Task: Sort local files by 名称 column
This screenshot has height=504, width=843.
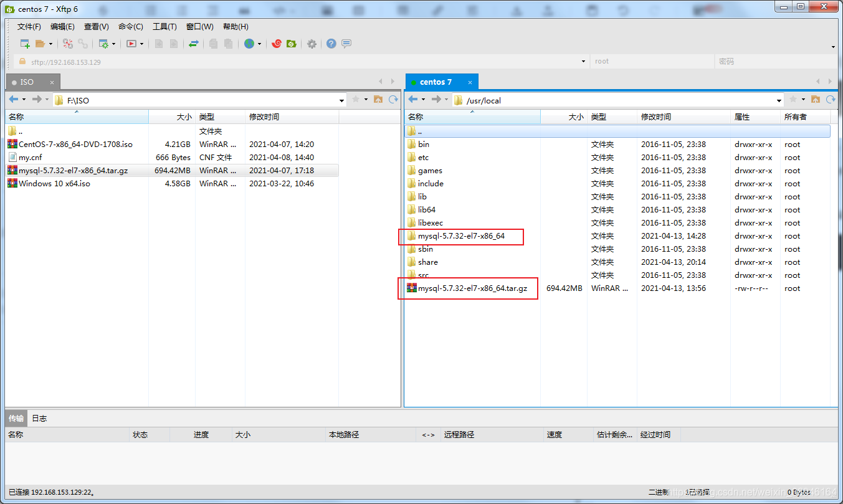Action: [77, 116]
